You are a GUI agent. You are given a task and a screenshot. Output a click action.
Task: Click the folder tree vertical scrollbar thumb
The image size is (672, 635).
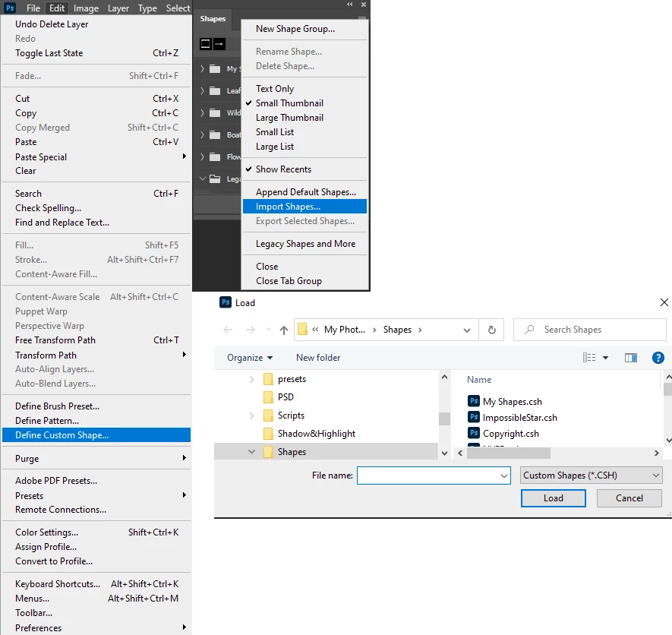point(444,419)
